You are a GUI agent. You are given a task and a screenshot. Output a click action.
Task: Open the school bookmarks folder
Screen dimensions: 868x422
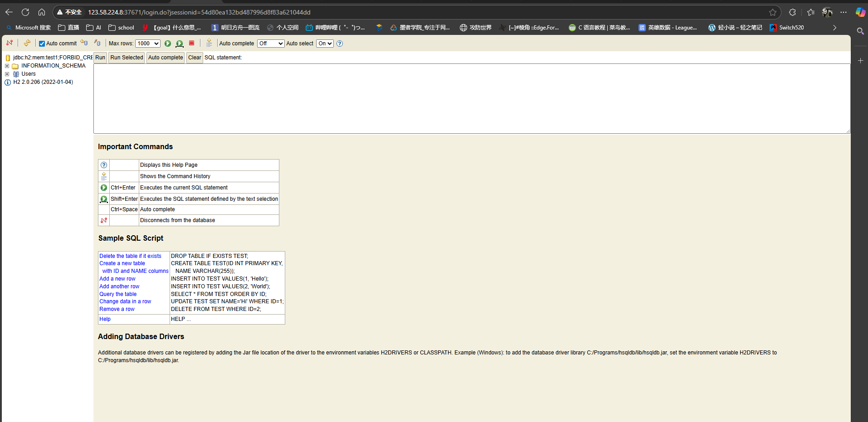point(120,27)
